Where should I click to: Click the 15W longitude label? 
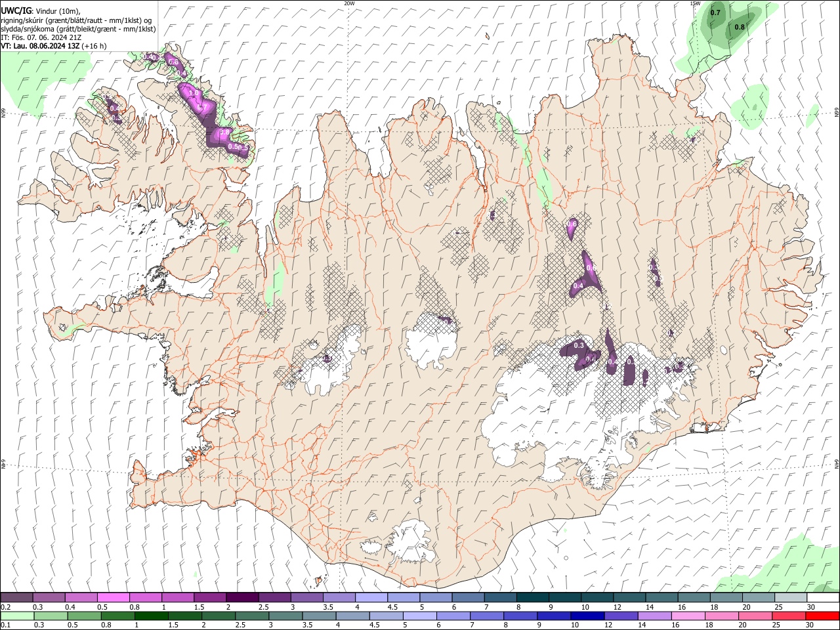[696, 3]
